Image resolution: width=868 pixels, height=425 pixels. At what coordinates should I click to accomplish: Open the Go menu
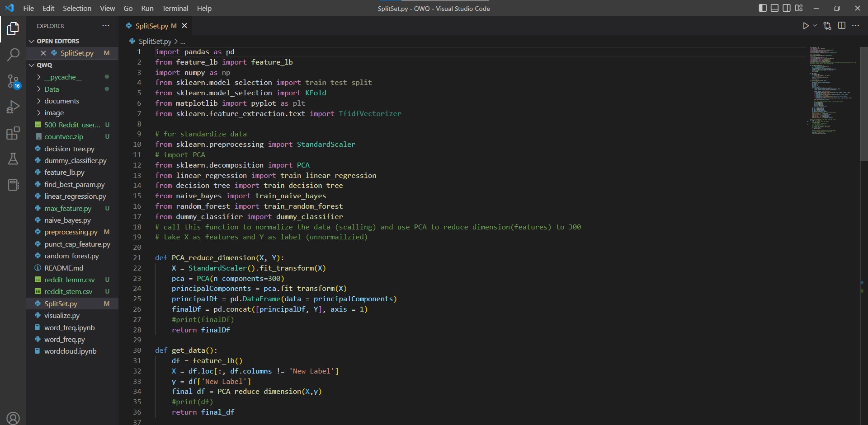(x=128, y=8)
